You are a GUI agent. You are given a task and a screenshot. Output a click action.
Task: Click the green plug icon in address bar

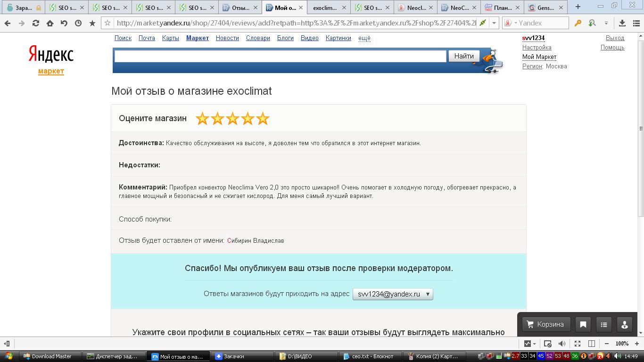click(x=482, y=23)
